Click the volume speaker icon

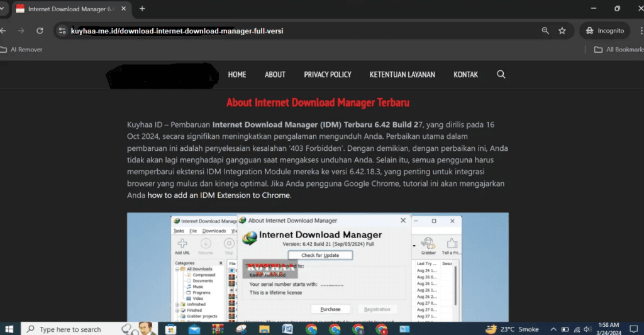tap(588, 329)
